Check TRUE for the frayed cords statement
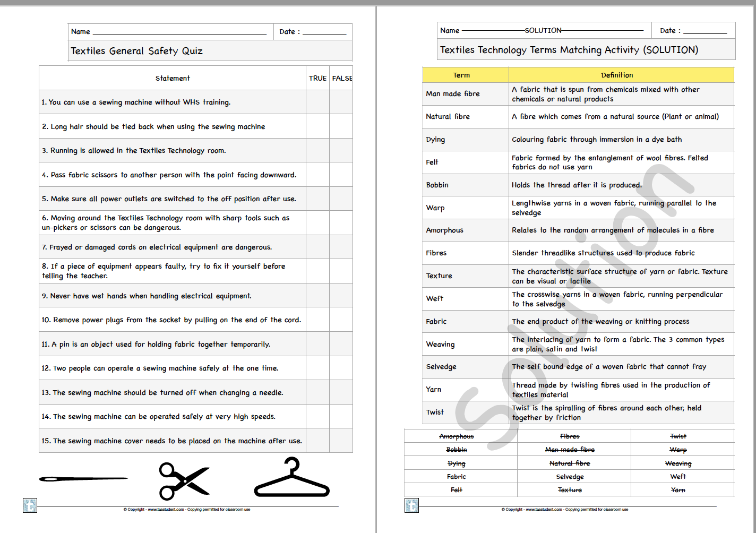 pyautogui.click(x=318, y=247)
